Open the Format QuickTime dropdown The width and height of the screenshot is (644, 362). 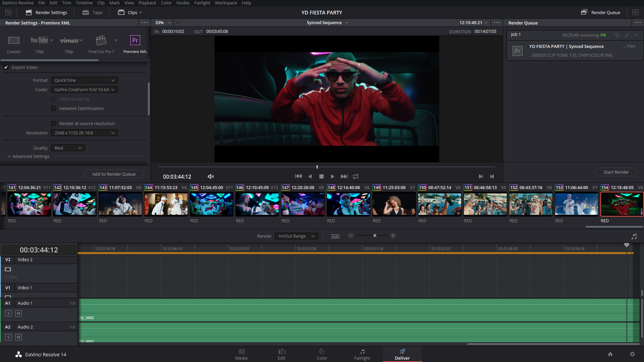(85, 80)
